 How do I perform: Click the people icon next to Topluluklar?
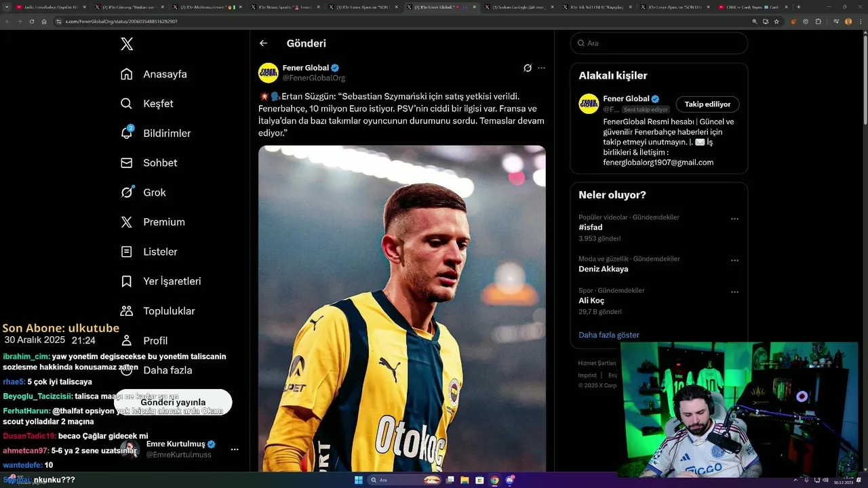127,311
